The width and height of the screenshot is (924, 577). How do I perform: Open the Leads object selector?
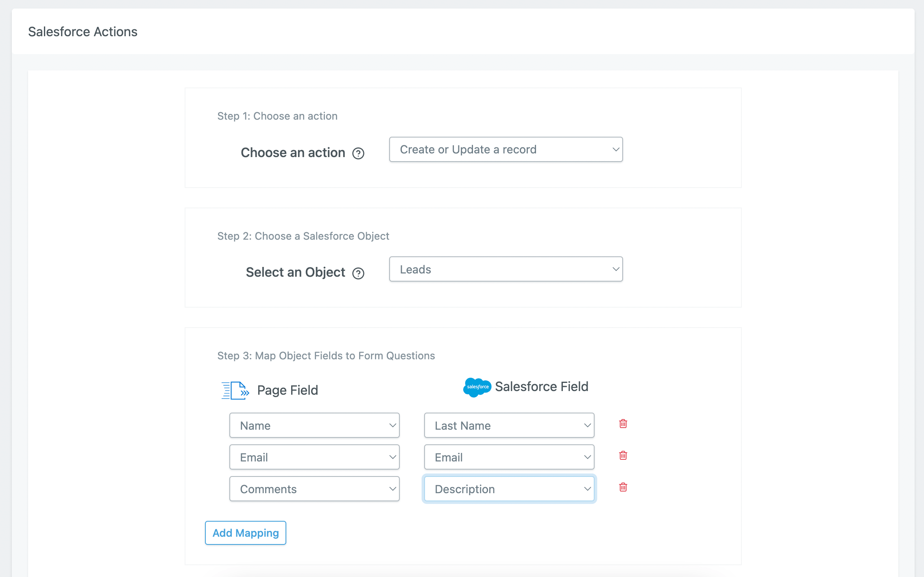click(x=506, y=269)
